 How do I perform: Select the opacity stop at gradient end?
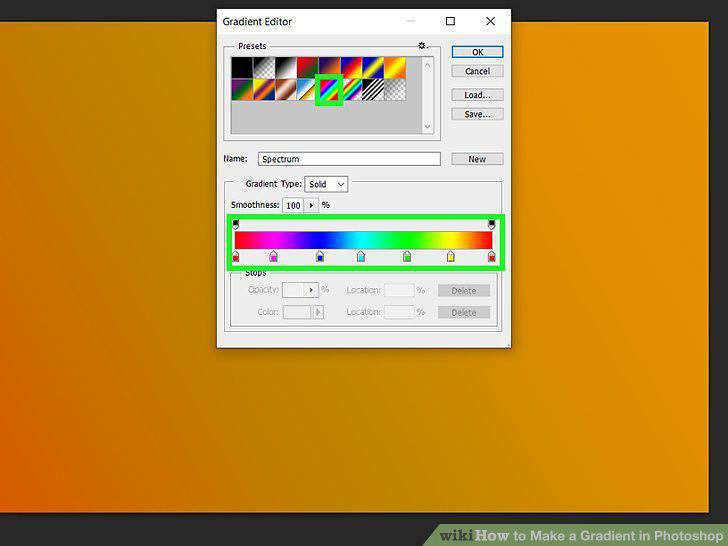pyautogui.click(x=491, y=225)
